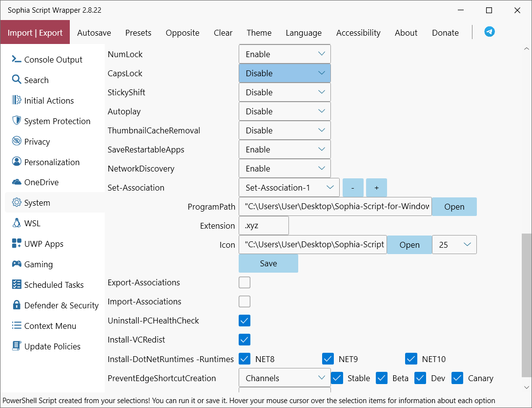The height and width of the screenshot is (408, 532).
Task: Click the Defender & Security lock icon
Action: point(17,305)
